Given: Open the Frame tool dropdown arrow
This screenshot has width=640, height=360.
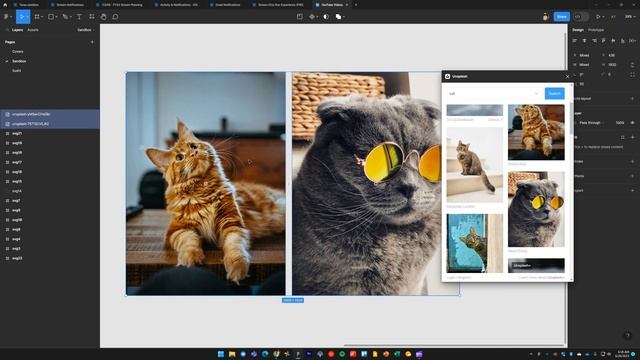Looking at the screenshot, I should (x=42, y=17).
